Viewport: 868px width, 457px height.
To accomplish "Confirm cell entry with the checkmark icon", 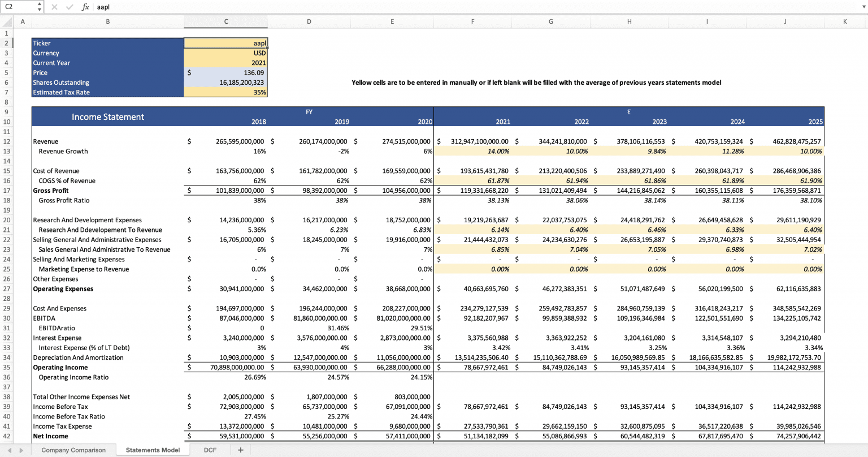I will coord(69,7).
